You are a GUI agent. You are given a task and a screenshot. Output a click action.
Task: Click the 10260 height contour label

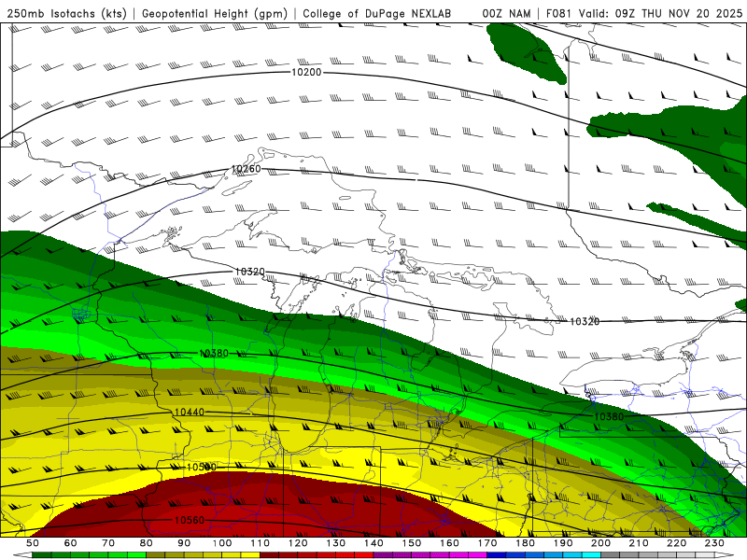pos(246,169)
